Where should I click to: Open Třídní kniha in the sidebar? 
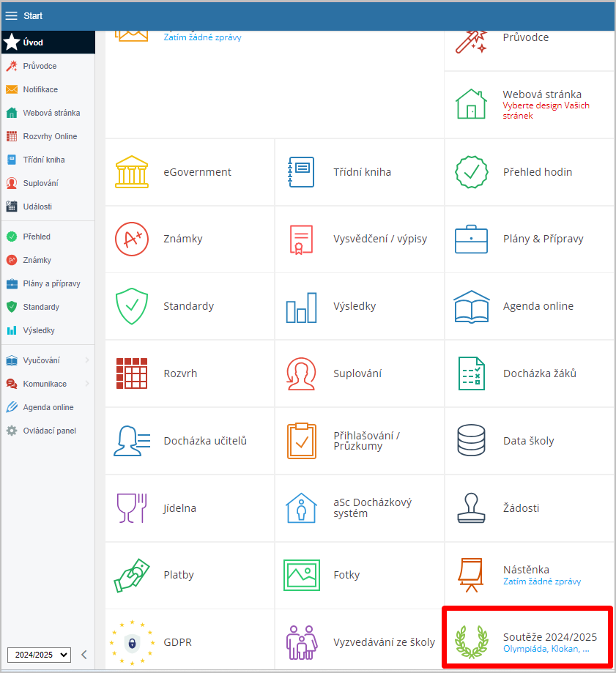coord(48,160)
